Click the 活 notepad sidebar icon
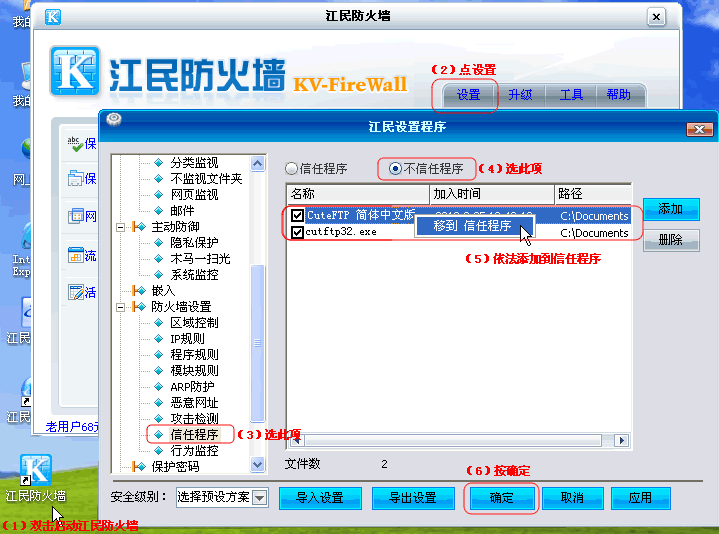719x534 pixels. click(x=75, y=292)
